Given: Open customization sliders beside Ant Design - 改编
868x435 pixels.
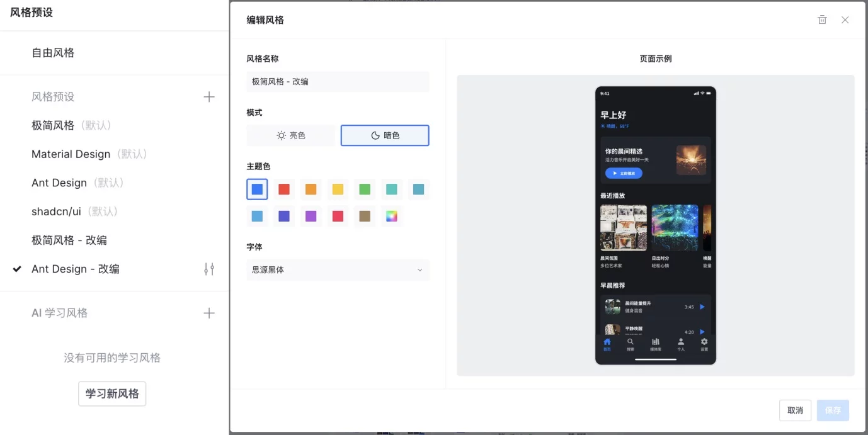Looking at the screenshot, I should (208, 269).
